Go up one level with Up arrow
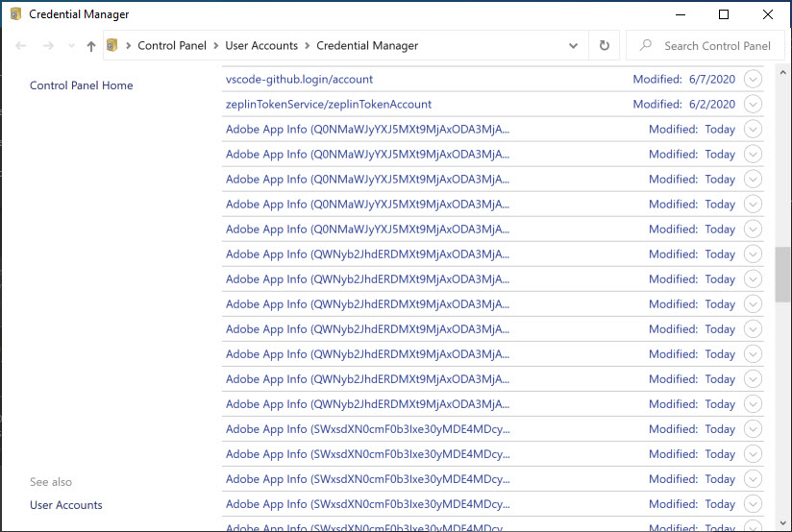Image resolution: width=792 pixels, height=532 pixels. pyautogui.click(x=91, y=46)
